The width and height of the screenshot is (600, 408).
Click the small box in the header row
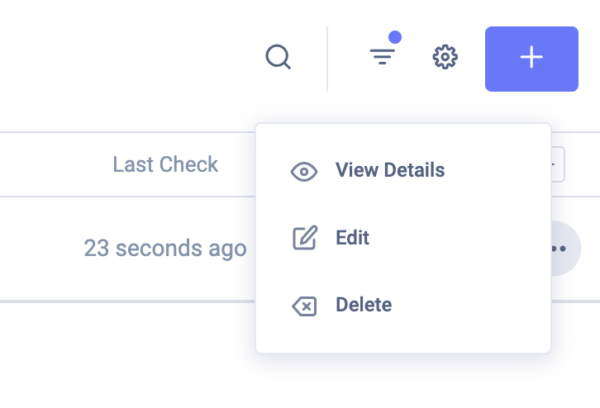(x=557, y=165)
